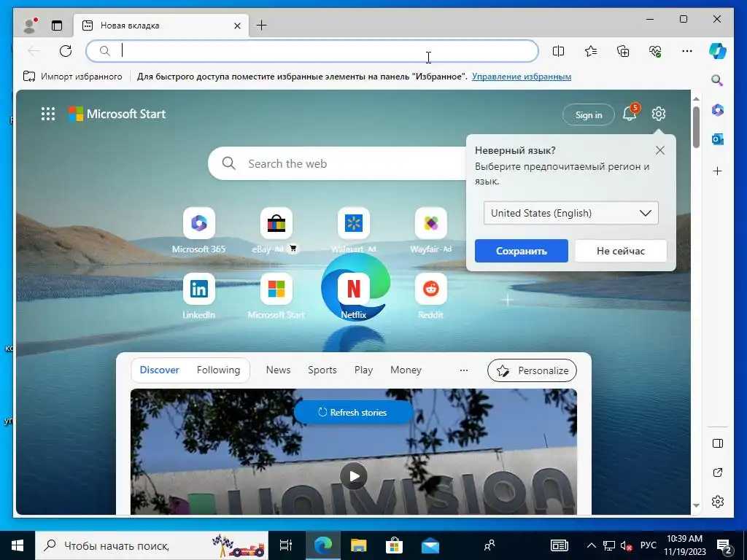The width and height of the screenshot is (747, 560).
Task: Focus the address bar input
Action: (x=312, y=51)
